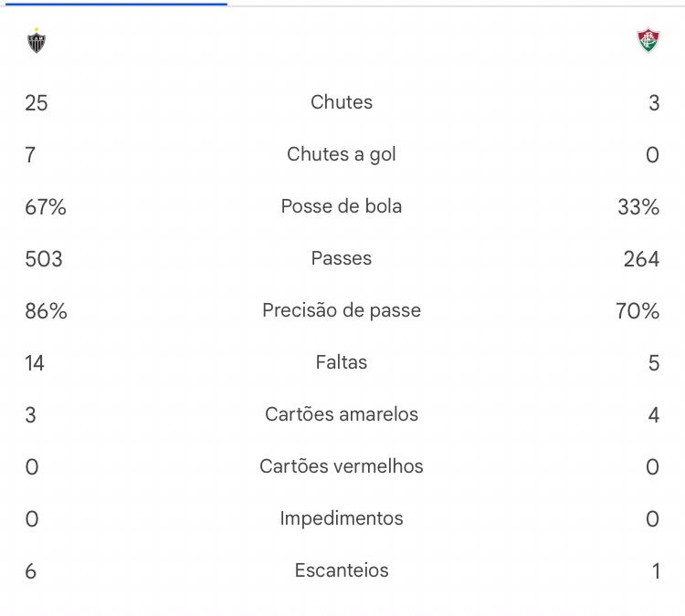The width and height of the screenshot is (685, 616).
Task: Click the Precisão de passe label
Action: [342, 310]
